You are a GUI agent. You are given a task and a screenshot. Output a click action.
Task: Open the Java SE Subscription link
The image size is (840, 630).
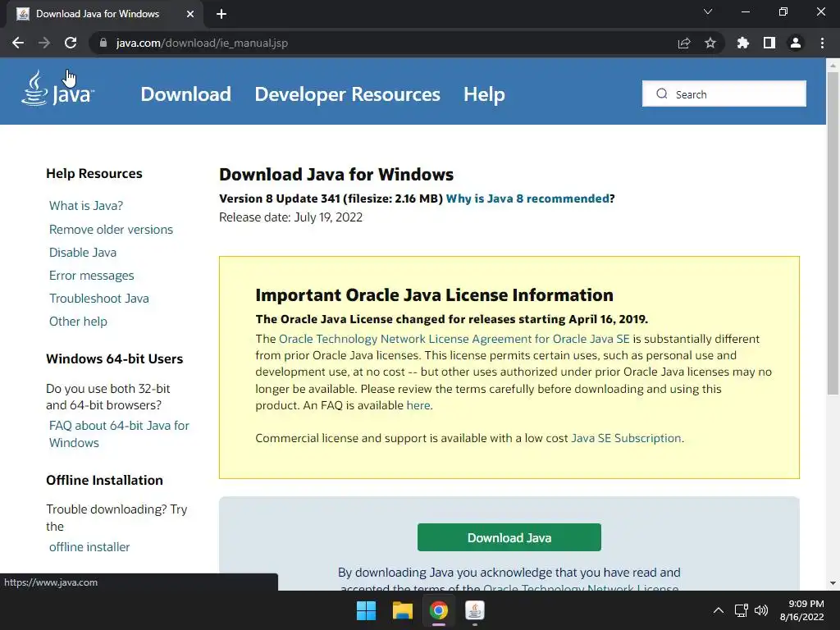pyautogui.click(x=626, y=438)
